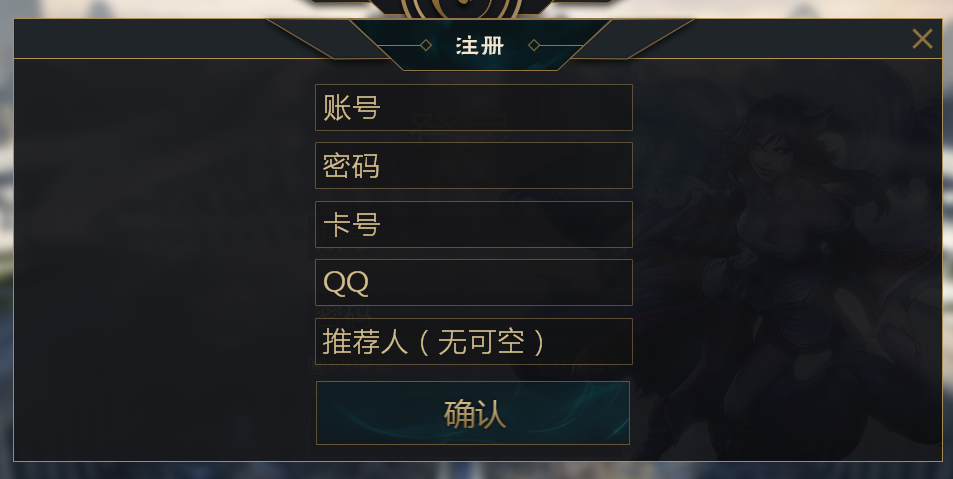This screenshot has width=953, height=479.
Task: Click the blurred background below the dialog
Action: point(476,471)
